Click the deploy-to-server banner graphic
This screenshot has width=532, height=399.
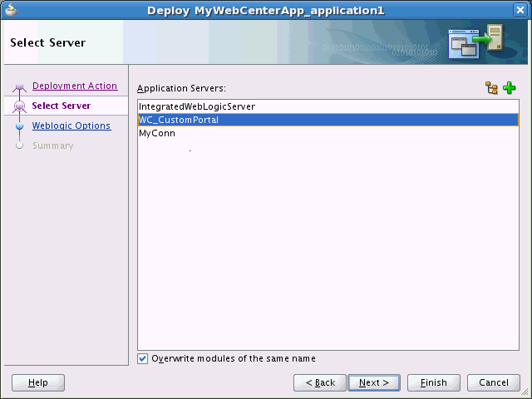[x=475, y=42]
